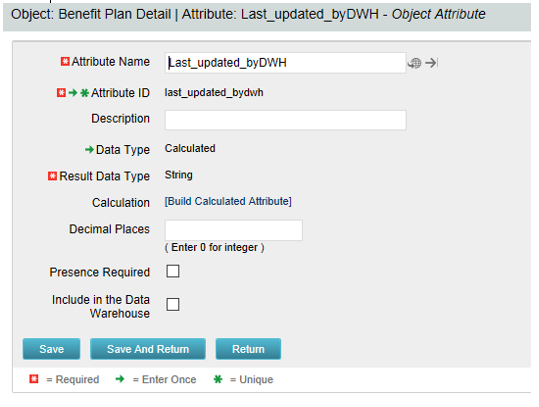Screen dimensions: 539x407
Task: Click the green Enter Once arrow in legend
Action: click(x=120, y=379)
